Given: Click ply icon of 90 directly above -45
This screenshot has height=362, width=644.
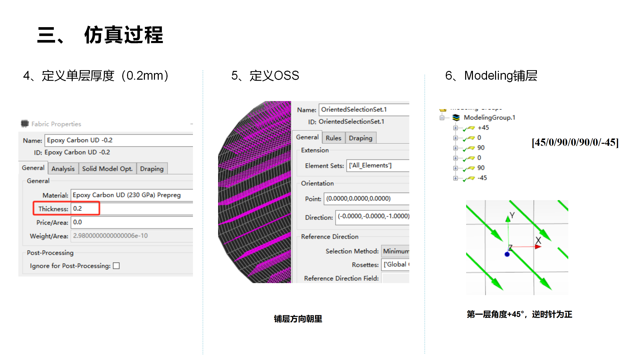Looking at the screenshot, I should 469,169.
